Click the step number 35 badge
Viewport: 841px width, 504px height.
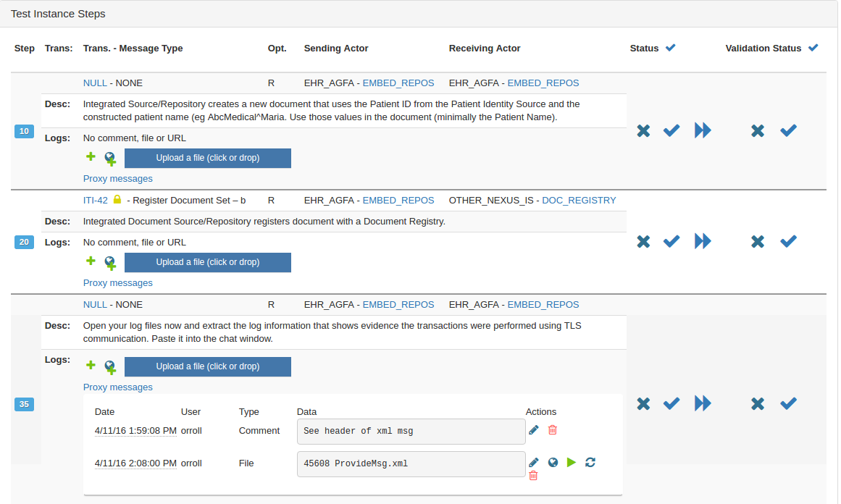(25, 404)
